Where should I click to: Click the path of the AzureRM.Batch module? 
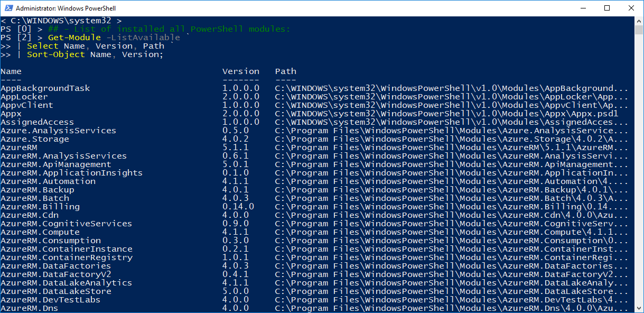452,198
